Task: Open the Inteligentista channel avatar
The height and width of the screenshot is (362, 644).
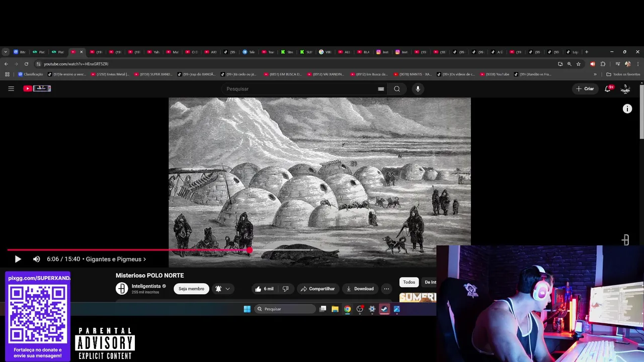Action: coord(122,289)
